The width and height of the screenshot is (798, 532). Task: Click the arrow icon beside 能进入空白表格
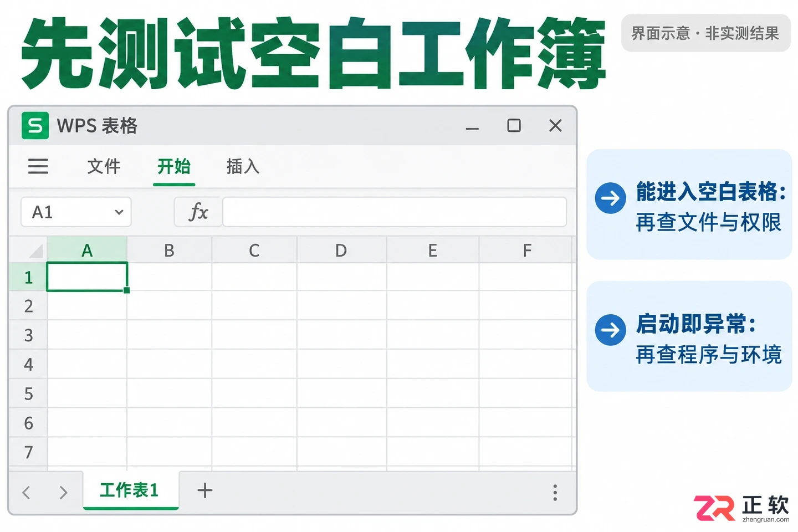(x=610, y=198)
